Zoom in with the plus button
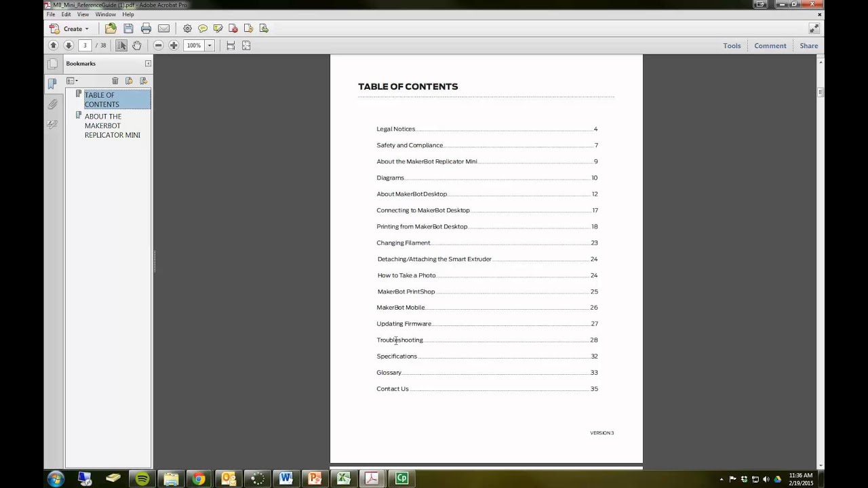The height and width of the screenshot is (488, 868). 174,45
